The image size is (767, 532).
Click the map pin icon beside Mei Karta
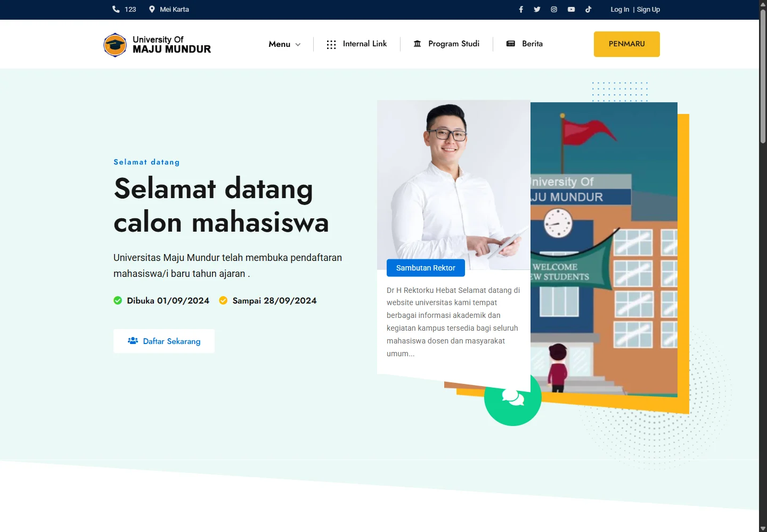pyautogui.click(x=152, y=9)
